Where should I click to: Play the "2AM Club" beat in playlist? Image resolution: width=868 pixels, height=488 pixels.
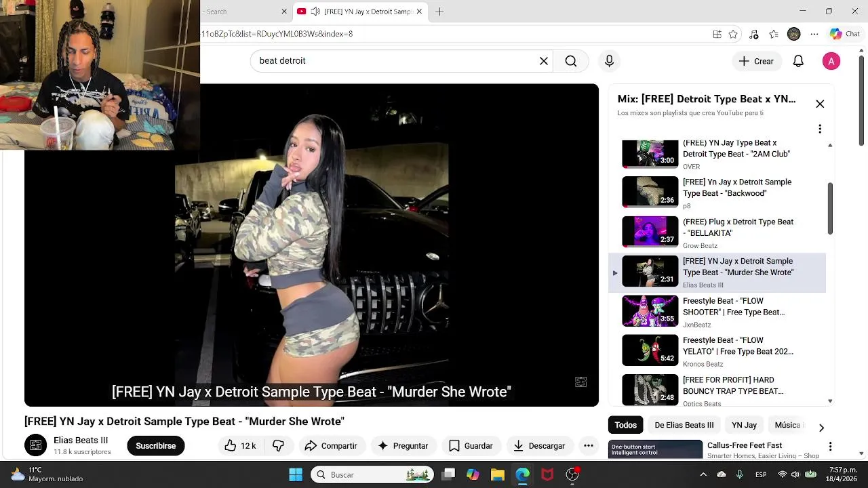tap(717, 153)
